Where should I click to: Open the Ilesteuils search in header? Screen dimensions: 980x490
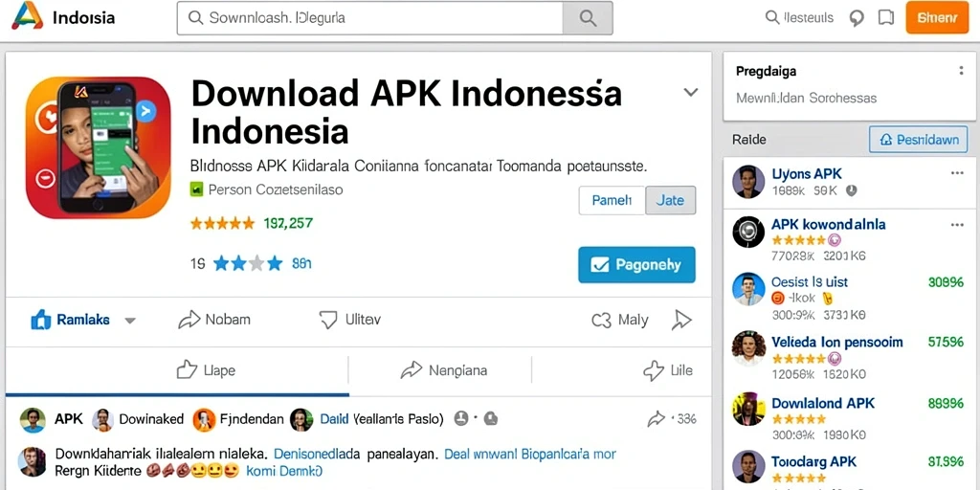click(x=799, y=17)
